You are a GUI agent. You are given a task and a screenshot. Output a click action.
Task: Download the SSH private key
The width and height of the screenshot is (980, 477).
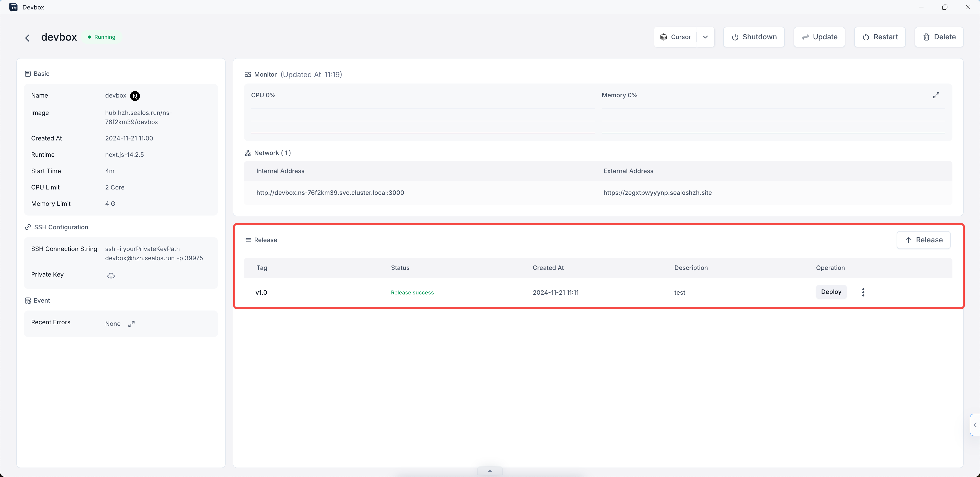click(x=111, y=276)
